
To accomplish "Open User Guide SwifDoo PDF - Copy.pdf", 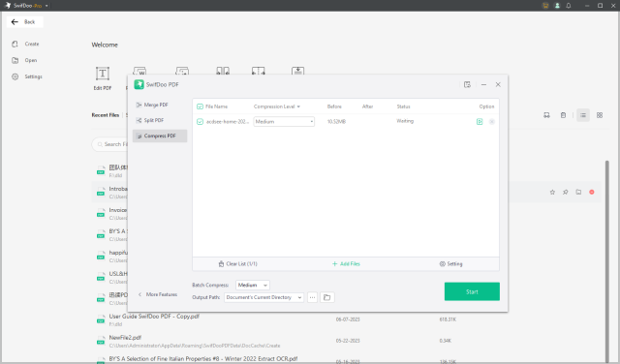I will 154,317.
